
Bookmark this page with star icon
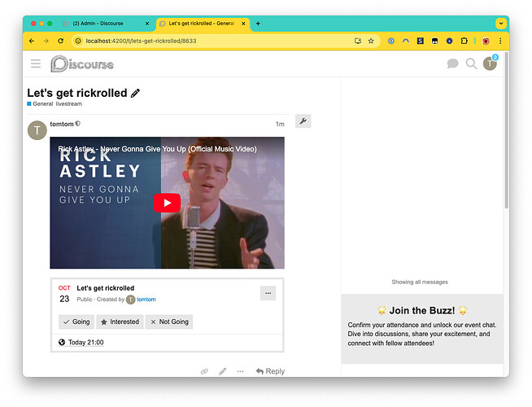(x=371, y=41)
